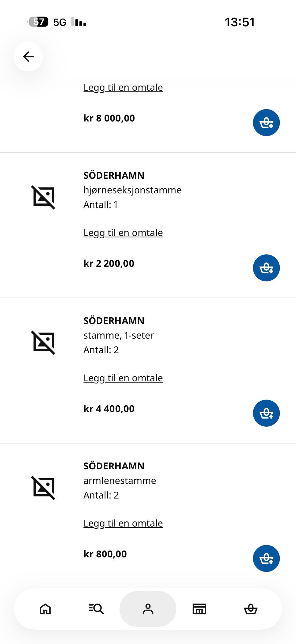The height and width of the screenshot is (644, 296).
Task: Add hjørneseksjonstamme to the shopping cart
Action: pyautogui.click(x=266, y=268)
